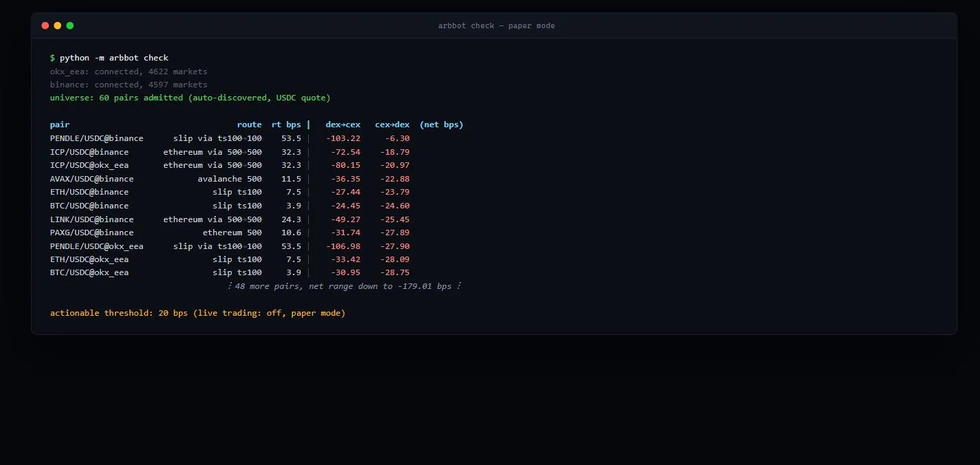The width and height of the screenshot is (980, 465).
Task: Click the -27.89 cex→dex value
Action: pos(395,232)
